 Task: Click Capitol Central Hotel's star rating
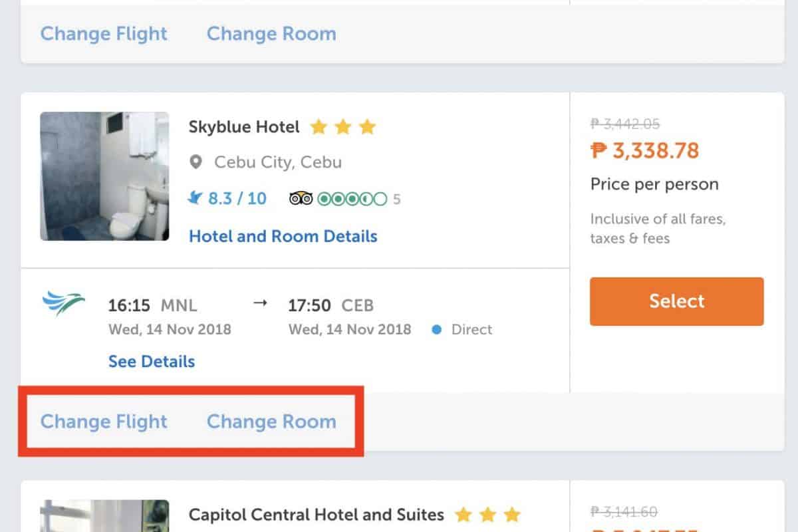pyautogui.click(x=487, y=515)
